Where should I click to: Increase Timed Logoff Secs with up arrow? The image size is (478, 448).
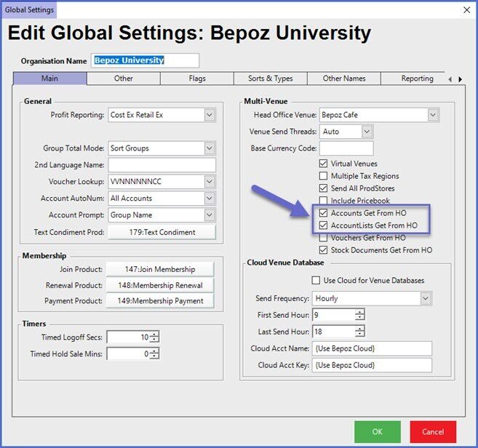point(154,335)
